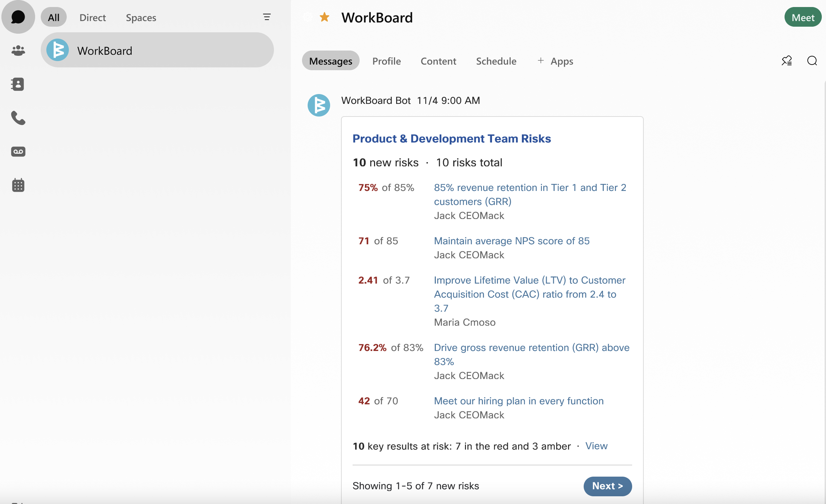Click the Next > button

click(x=608, y=486)
